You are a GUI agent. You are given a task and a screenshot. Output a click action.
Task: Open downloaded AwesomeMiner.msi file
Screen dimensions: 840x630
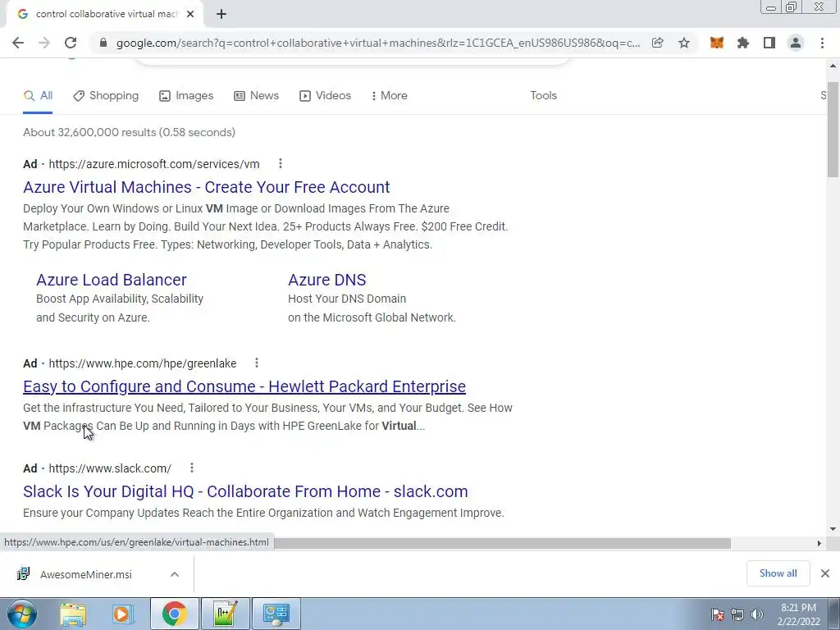tap(85, 574)
